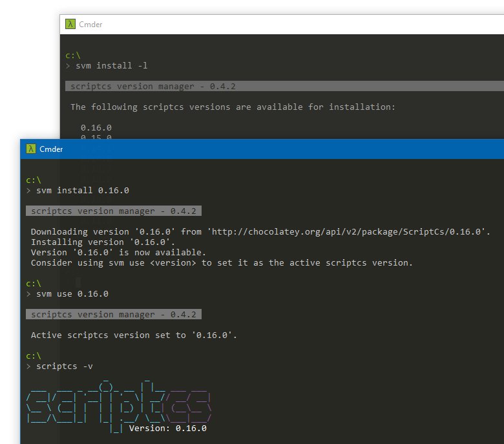The height and width of the screenshot is (444, 504).
Task: Click the 'c:\' prompt above 'scriptcs -v'
Action: (34, 356)
